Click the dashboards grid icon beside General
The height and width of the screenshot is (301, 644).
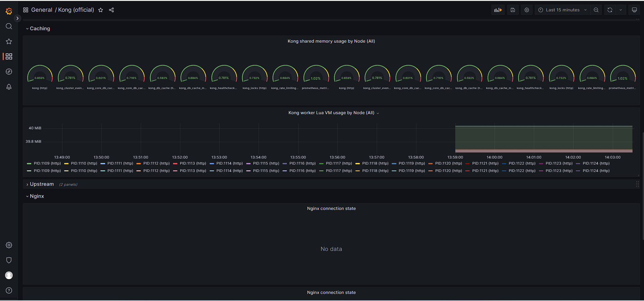pos(26,10)
